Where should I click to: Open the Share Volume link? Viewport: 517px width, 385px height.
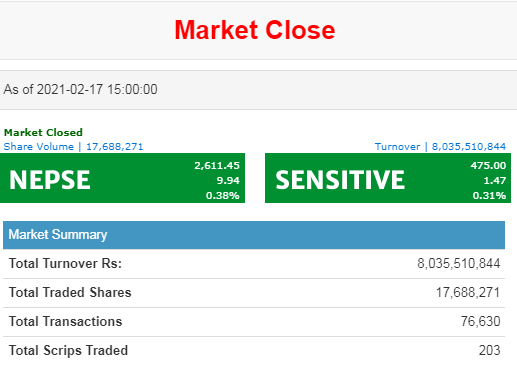tap(39, 147)
